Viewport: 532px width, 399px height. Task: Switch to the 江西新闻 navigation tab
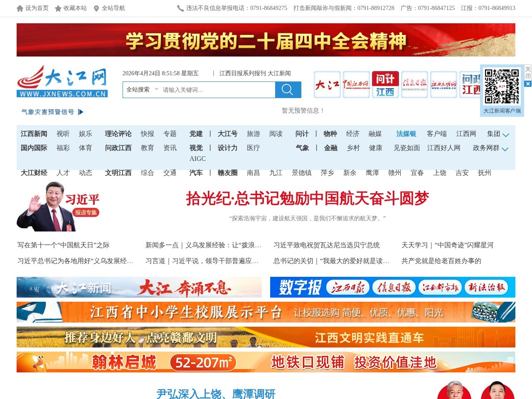point(34,134)
